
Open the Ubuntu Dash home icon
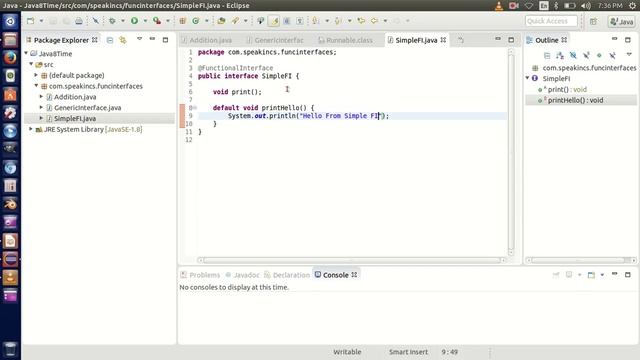pyautogui.click(x=10, y=21)
